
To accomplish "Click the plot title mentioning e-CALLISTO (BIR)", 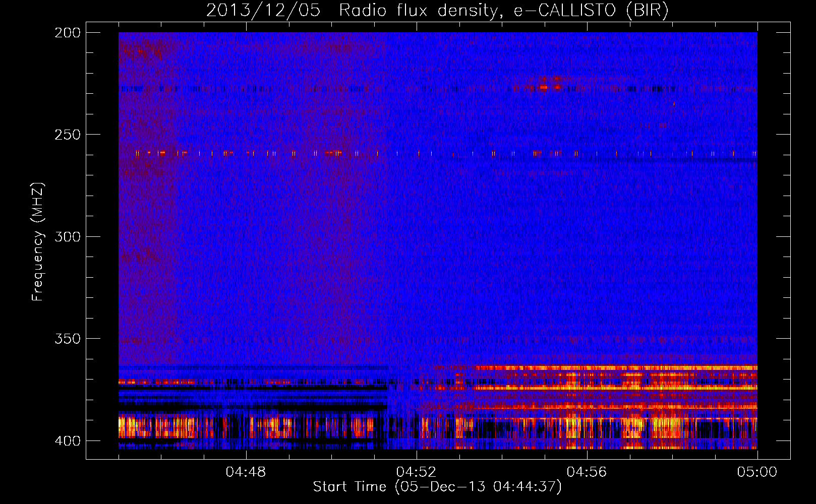I will tap(437, 11).
